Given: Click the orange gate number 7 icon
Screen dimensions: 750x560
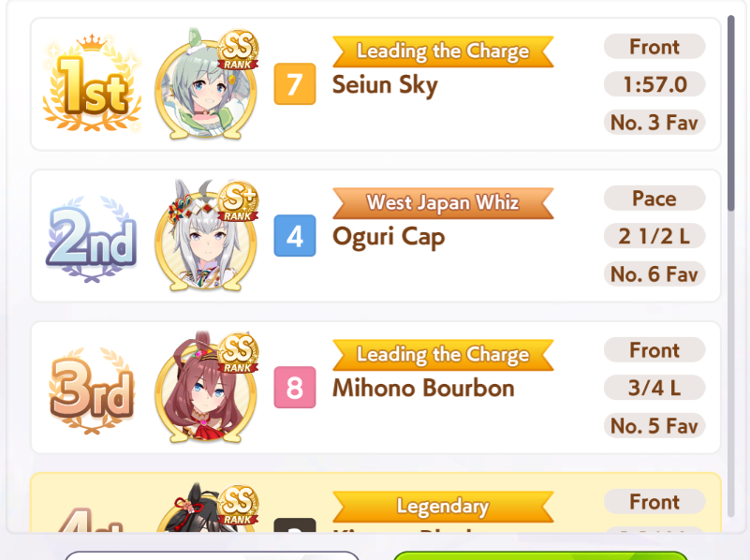Looking at the screenshot, I should coord(295,83).
